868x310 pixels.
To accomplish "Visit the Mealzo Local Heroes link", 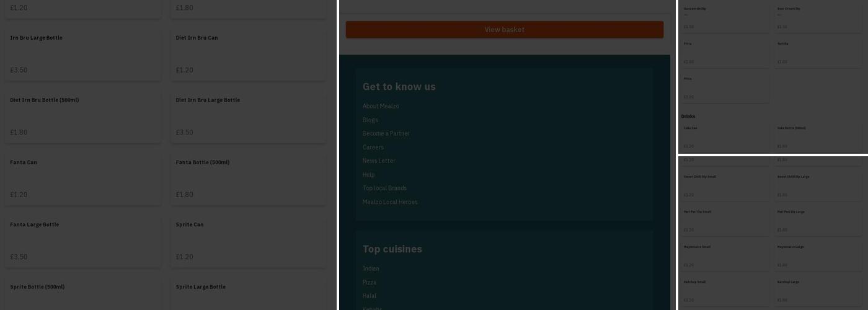I will click(x=390, y=201).
